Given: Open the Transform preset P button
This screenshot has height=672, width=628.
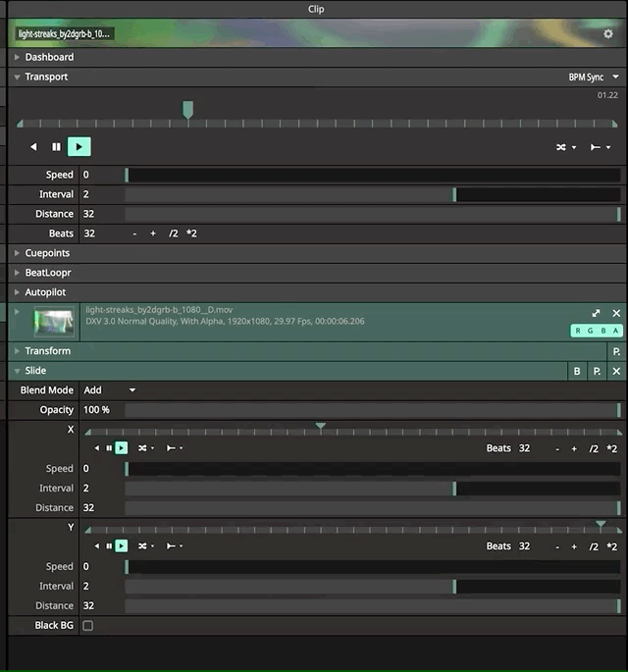Looking at the screenshot, I should (x=616, y=351).
